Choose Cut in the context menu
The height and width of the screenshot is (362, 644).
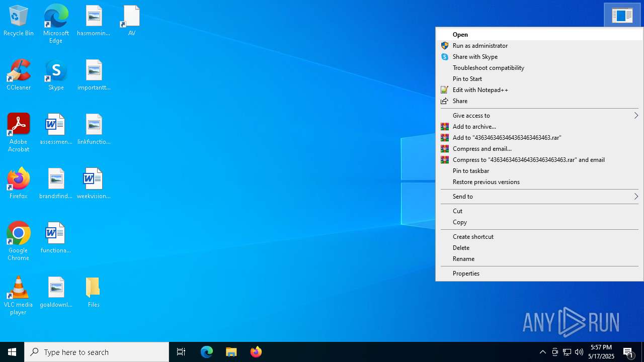click(539, 211)
